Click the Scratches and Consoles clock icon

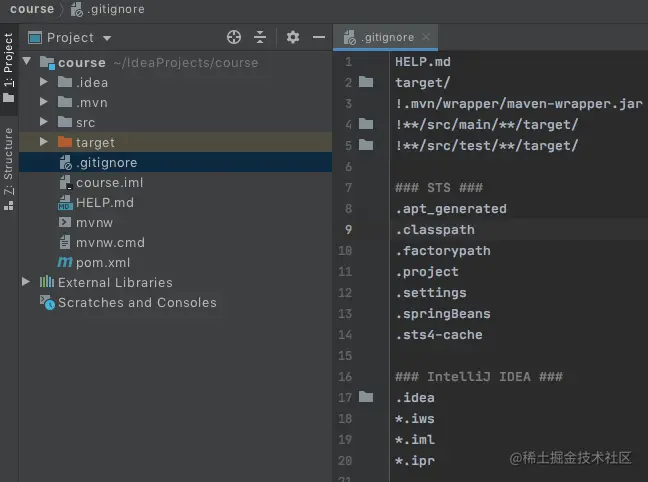click(x=47, y=303)
